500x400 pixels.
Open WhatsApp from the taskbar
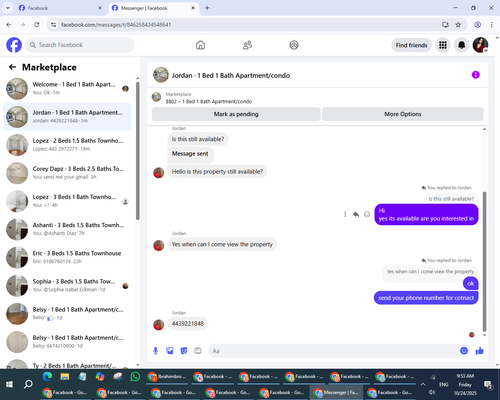[x=135, y=377]
